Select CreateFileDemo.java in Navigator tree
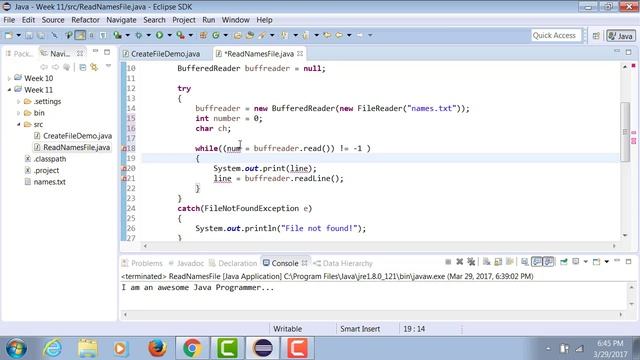Image resolution: width=640 pixels, height=360 pixels. point(78,136)
